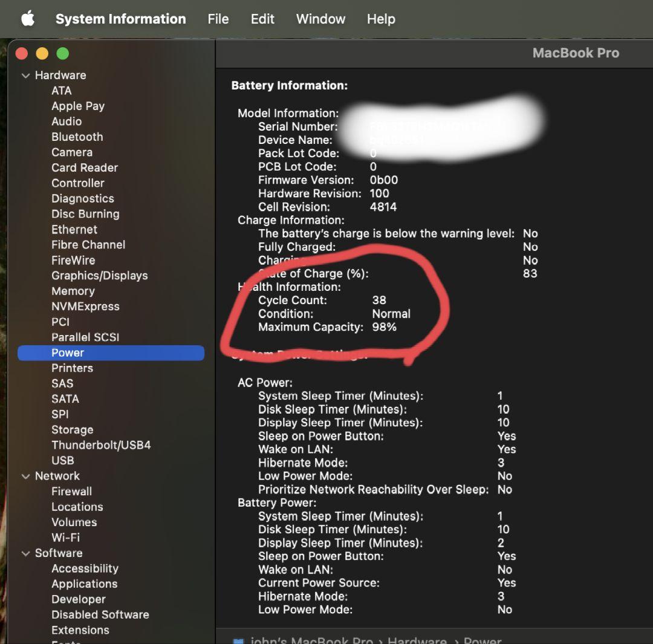653x644 pixels.
Task: Select Bluetooth in the Hardware list
Action: pyautogui.click(x=77, y=137)
